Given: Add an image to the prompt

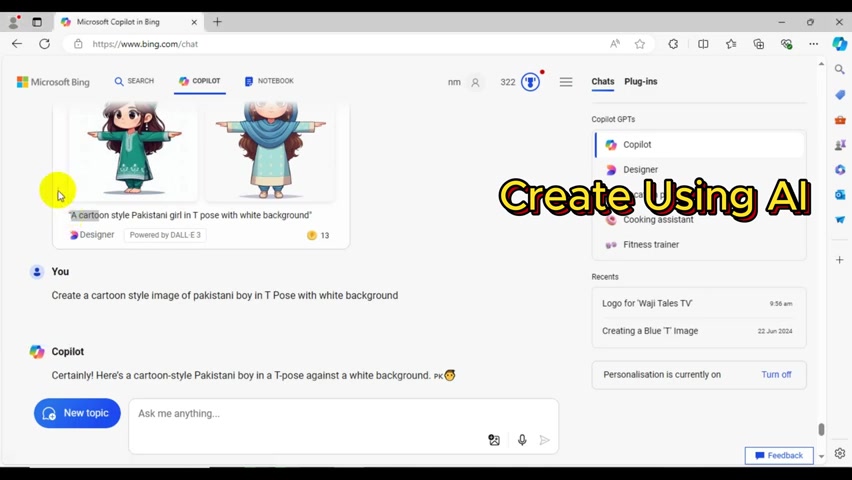Looking at the screenshot, I should (x=493, y=440).
